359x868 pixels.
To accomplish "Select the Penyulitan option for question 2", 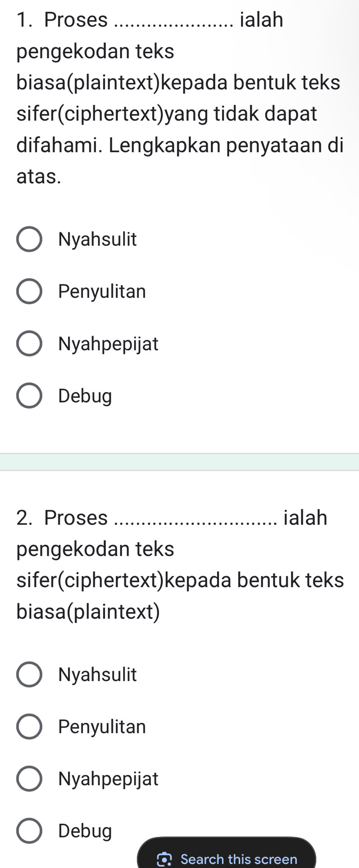I will [28, 726].
